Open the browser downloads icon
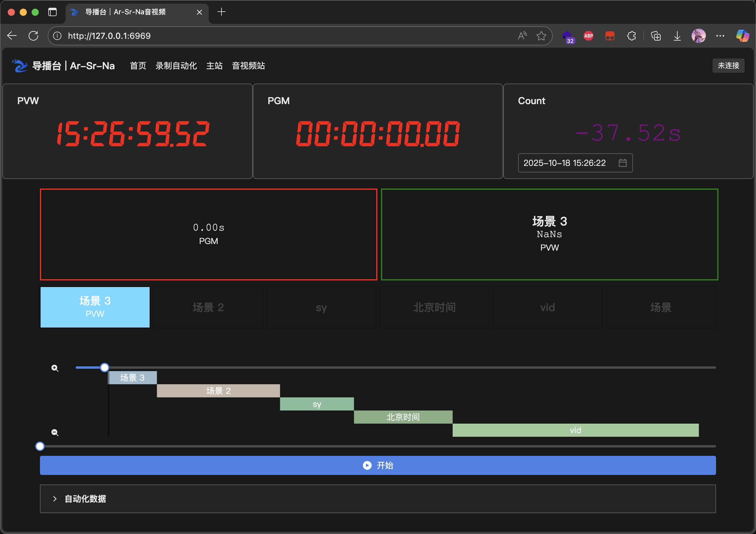756x534 pixels. point(677,36)
